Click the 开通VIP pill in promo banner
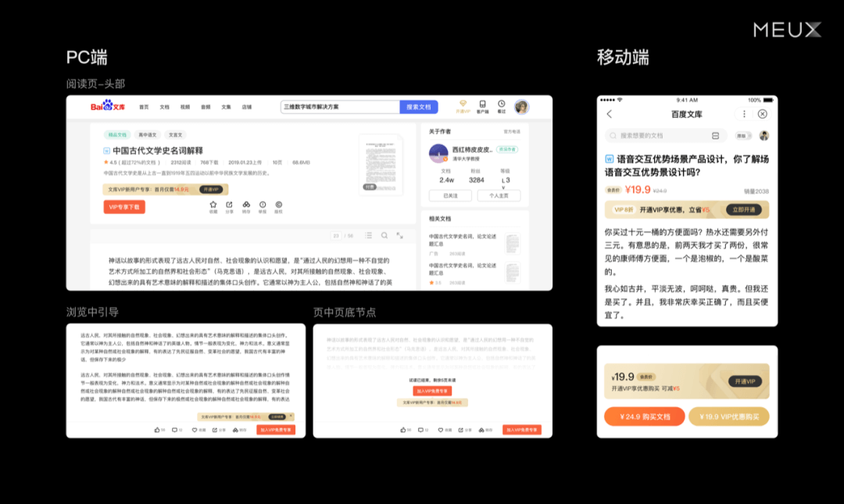844x504 pixels. pos(211,190)
